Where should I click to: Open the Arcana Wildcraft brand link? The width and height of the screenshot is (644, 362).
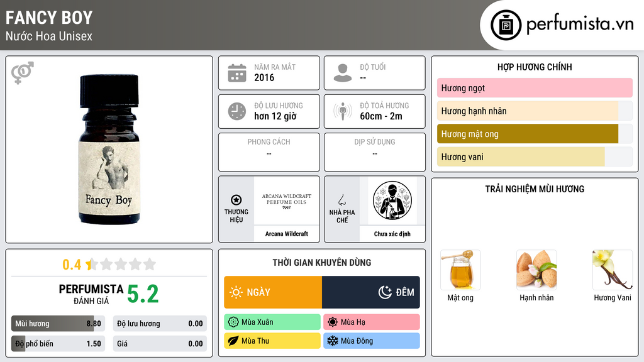[x=287, y=234]
